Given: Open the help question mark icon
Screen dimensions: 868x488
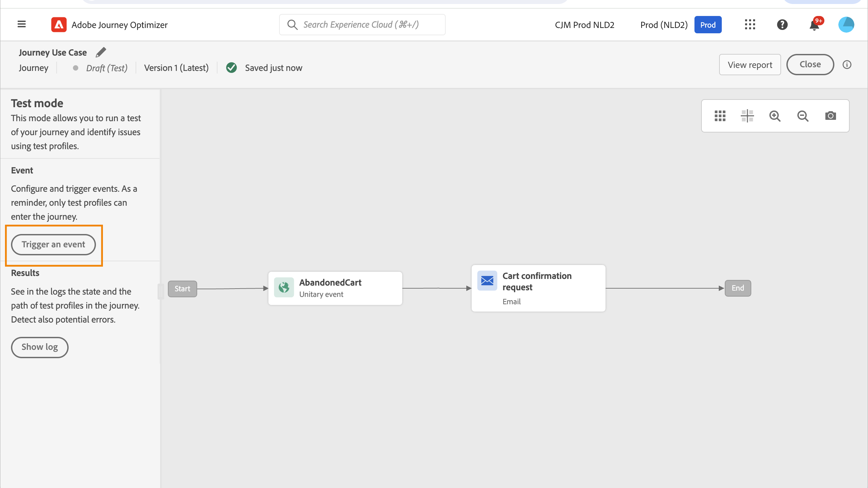Looking at the screenshot, I should pos(782,25).
